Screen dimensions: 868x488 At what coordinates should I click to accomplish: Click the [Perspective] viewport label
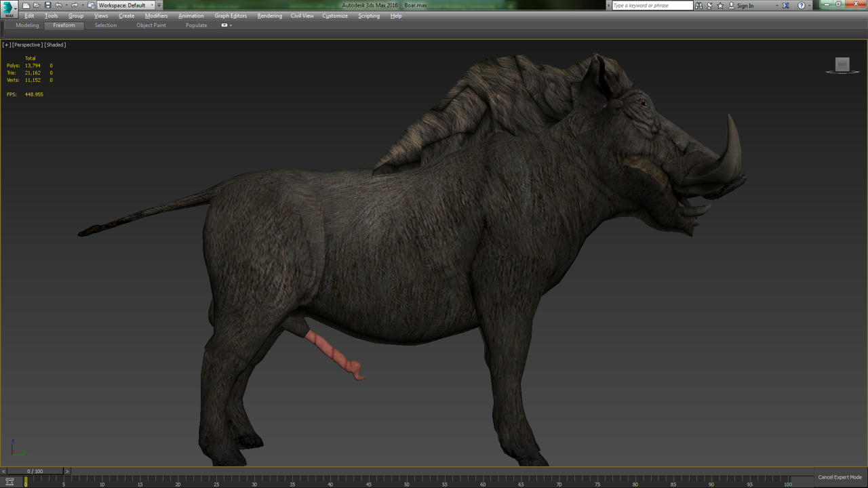point(27,45)
